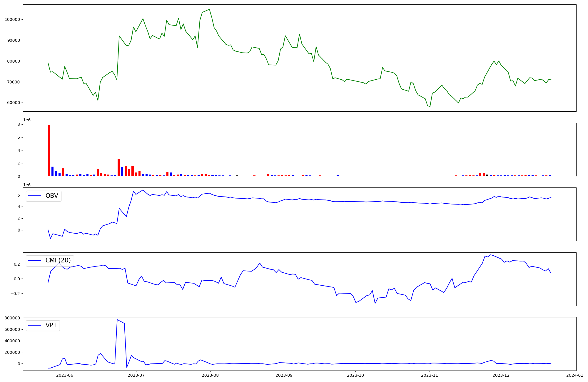Viewport: 588px width, 382px height.
Task: Click the 1e6 multiplier above the volume chart
Action: [x=27, y=120]
